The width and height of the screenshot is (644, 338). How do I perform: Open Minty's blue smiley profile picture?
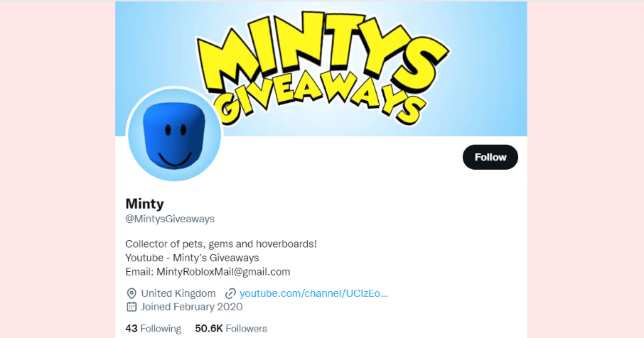(175, 134)
